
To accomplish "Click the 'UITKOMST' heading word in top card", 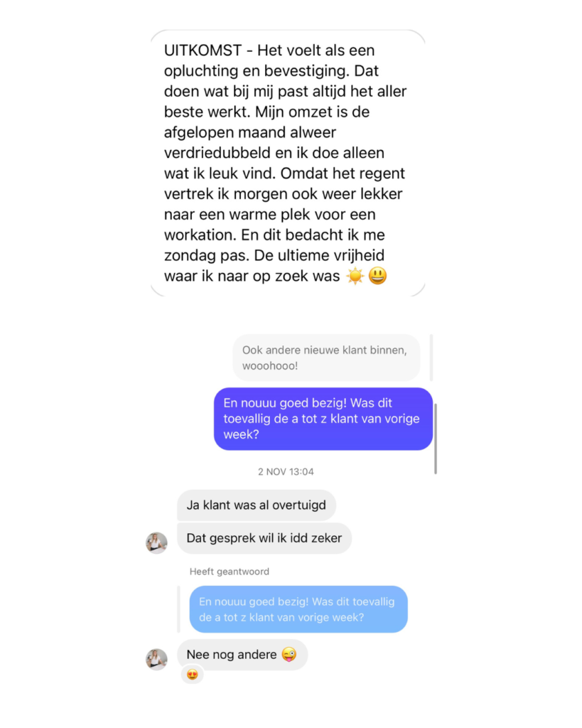I will tap(203, 50).
